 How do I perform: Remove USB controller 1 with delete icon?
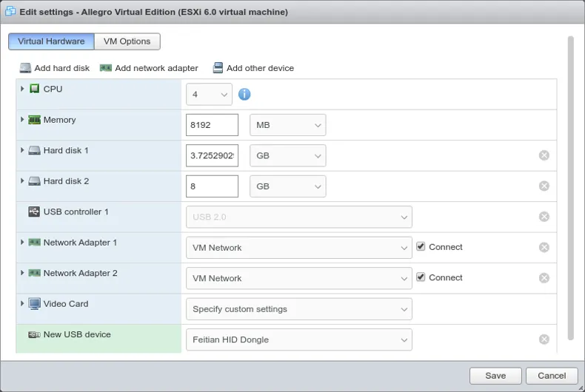tap(544, 217)
